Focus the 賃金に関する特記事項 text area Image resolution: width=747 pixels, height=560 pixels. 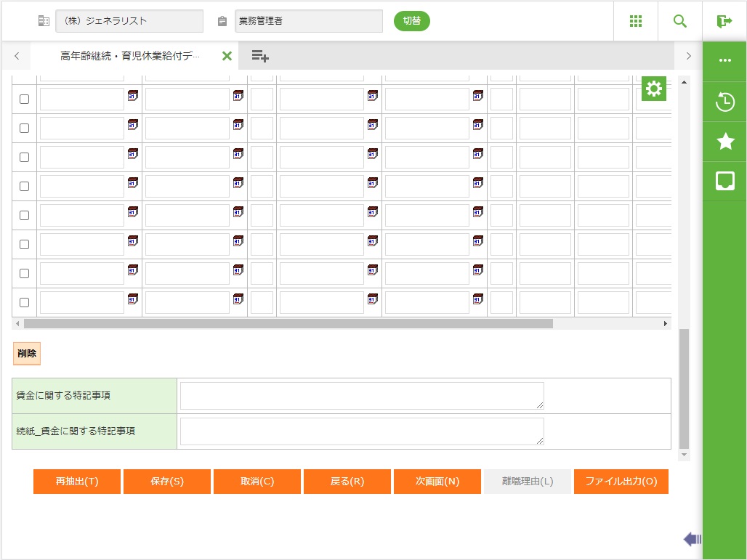coord(362,396)
